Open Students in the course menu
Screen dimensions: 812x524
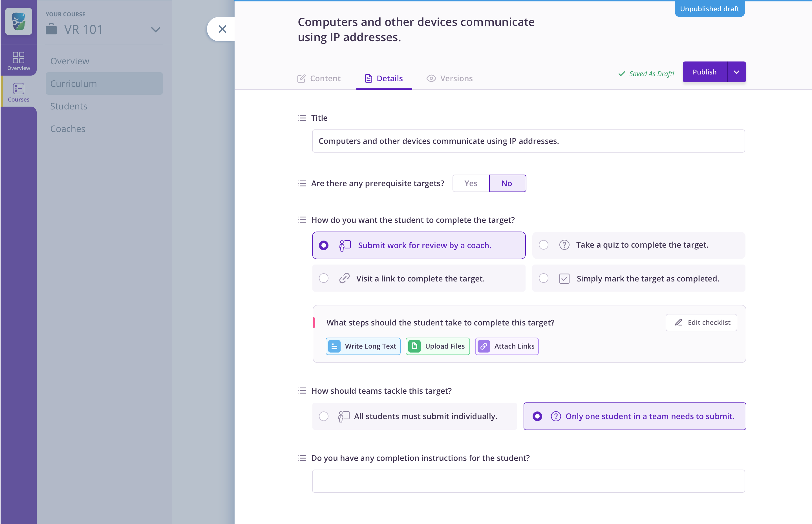(x=69, y=106)
